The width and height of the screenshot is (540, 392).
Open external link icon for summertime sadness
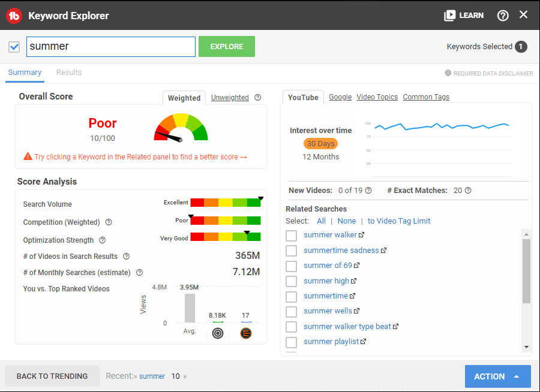click(383, 250)
